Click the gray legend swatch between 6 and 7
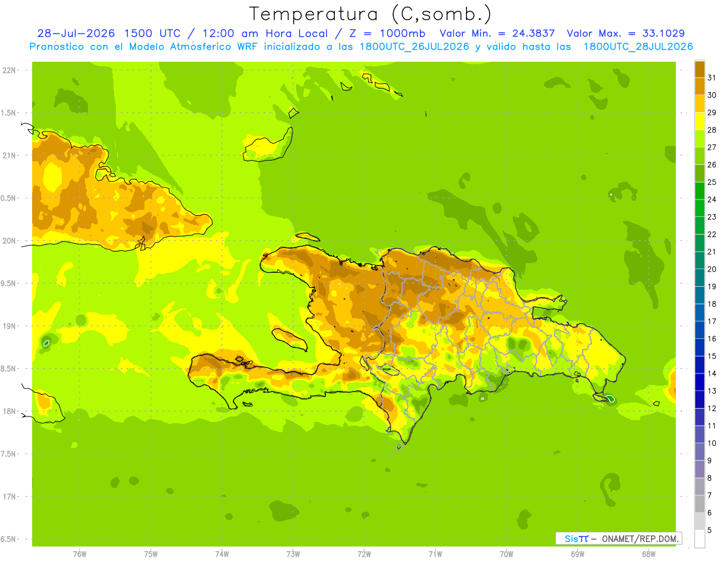 699,504
